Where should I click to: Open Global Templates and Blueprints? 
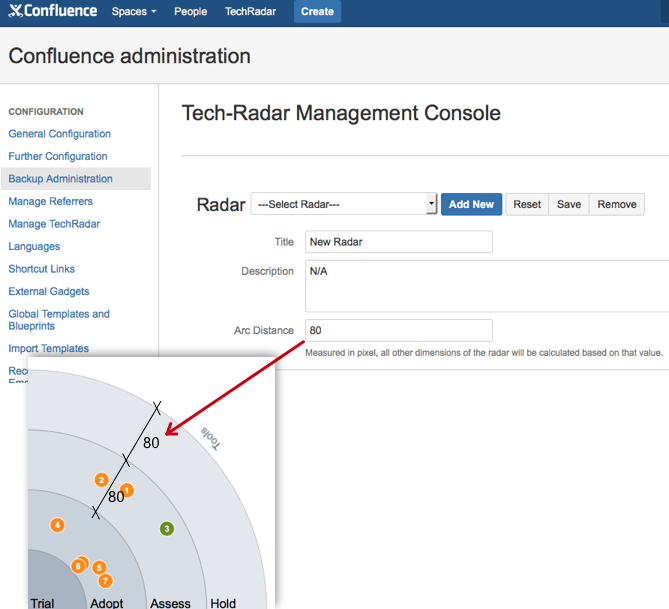coord(59,320)
